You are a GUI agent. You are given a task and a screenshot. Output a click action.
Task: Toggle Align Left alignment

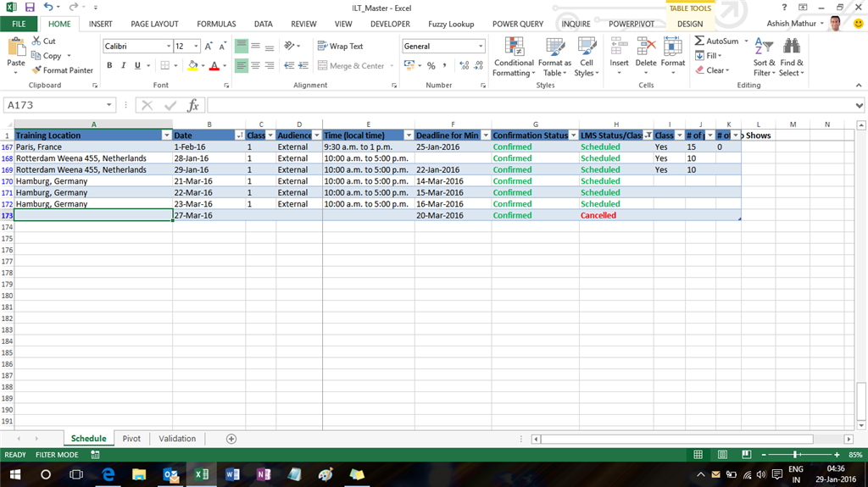[242, 65]
